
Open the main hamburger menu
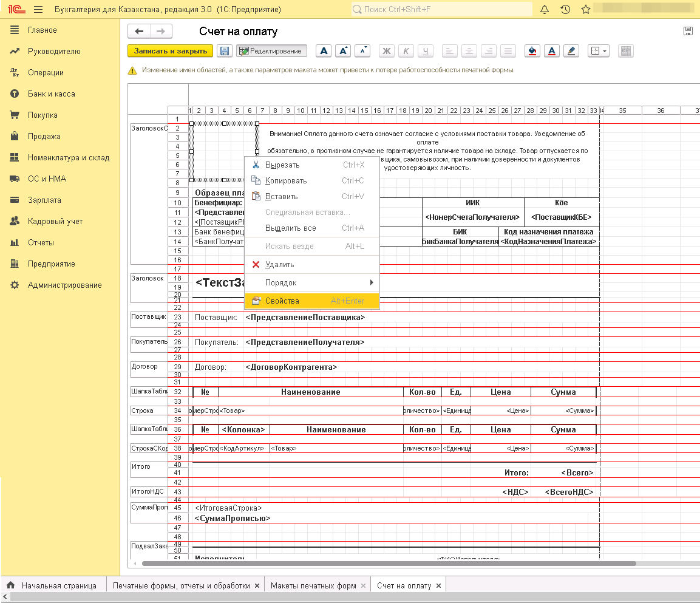tap(38, 9)
